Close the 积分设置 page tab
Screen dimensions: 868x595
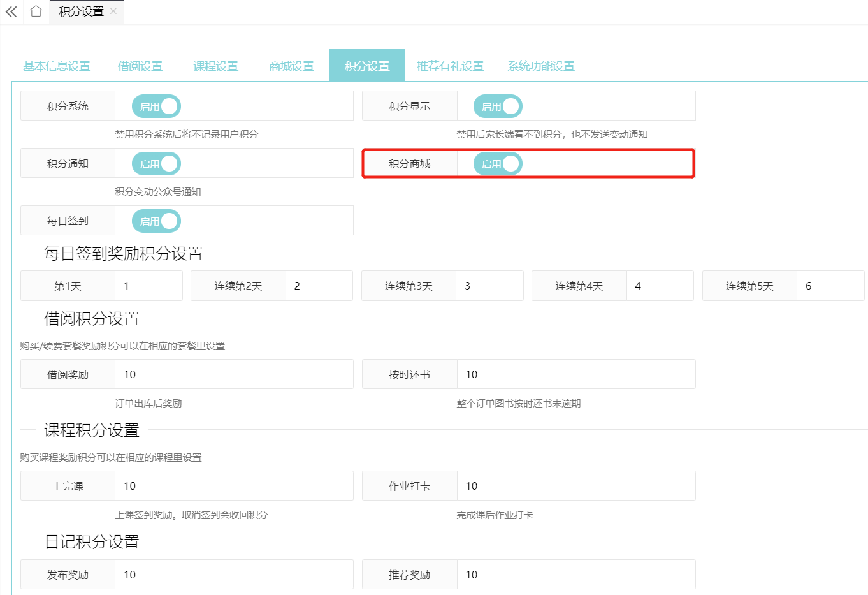tap(113, 11)
